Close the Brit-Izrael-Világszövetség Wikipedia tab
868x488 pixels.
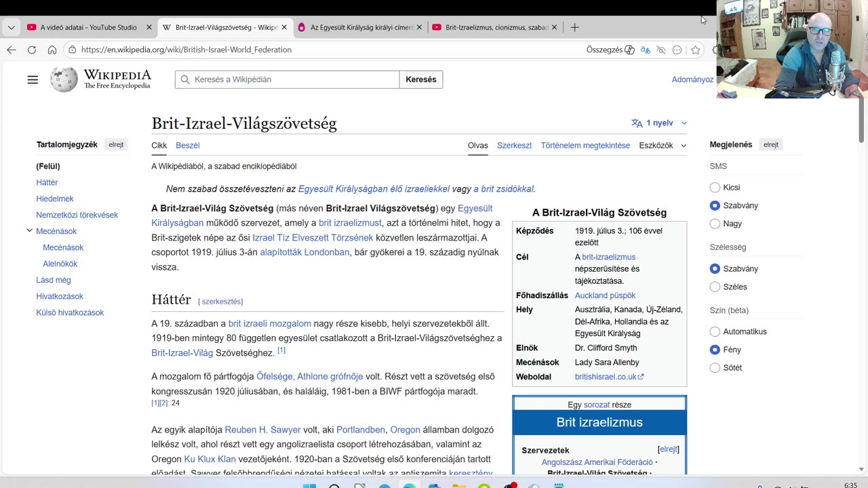pos(284,27)
